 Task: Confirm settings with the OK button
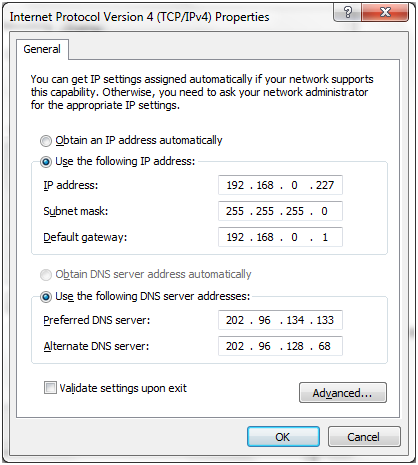pyautogui.click(x=283, y=437)
